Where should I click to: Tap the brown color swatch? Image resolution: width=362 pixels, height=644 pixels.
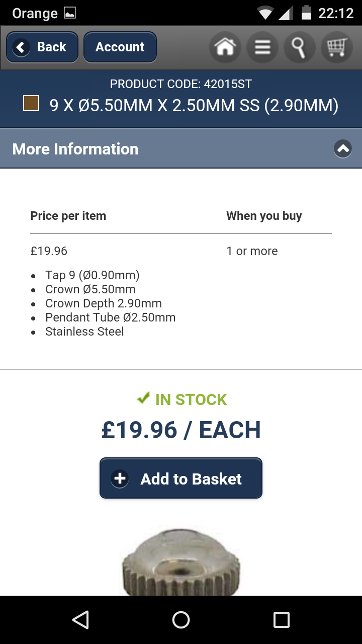pyautogui.click(x=31, y=104)
